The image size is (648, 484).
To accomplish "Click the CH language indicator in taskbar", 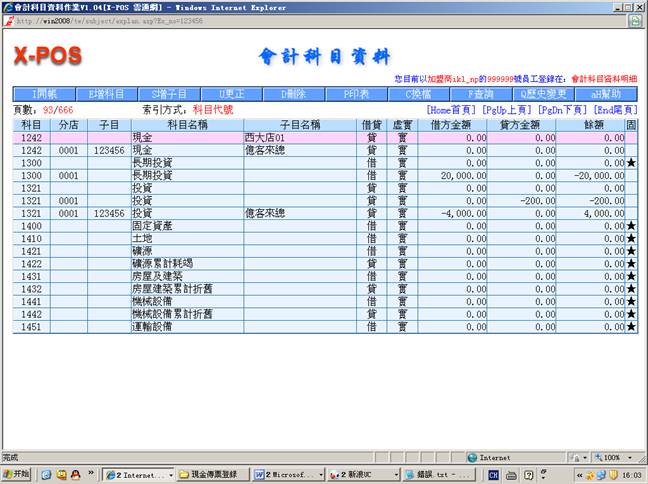I will click(x=494, y=473).
